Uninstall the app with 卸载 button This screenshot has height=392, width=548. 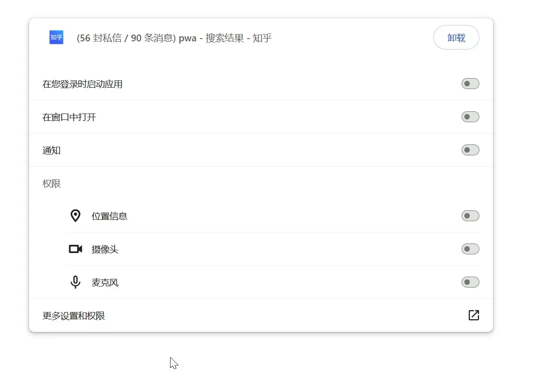(456, 37)
